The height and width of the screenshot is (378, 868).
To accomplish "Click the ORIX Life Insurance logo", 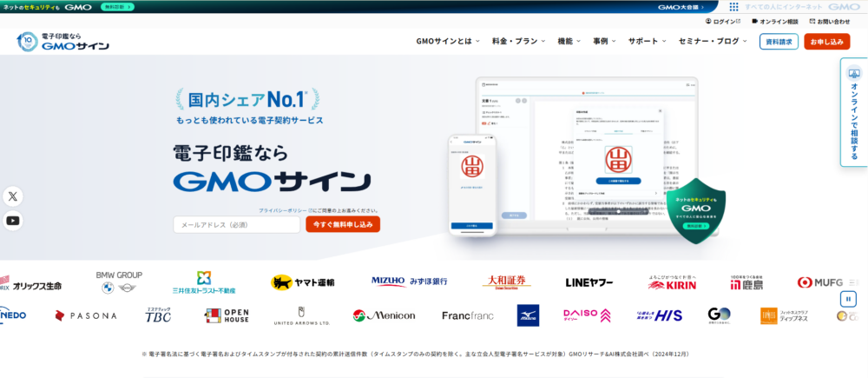I will 31,285.
